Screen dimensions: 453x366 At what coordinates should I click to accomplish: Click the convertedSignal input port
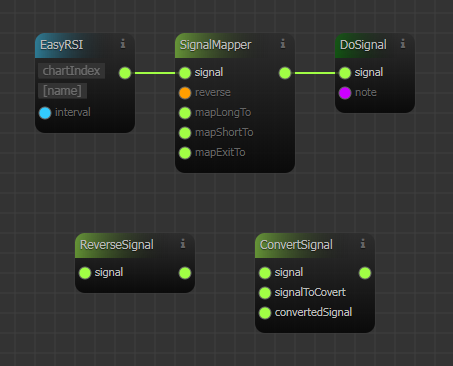tap(265, 313)
